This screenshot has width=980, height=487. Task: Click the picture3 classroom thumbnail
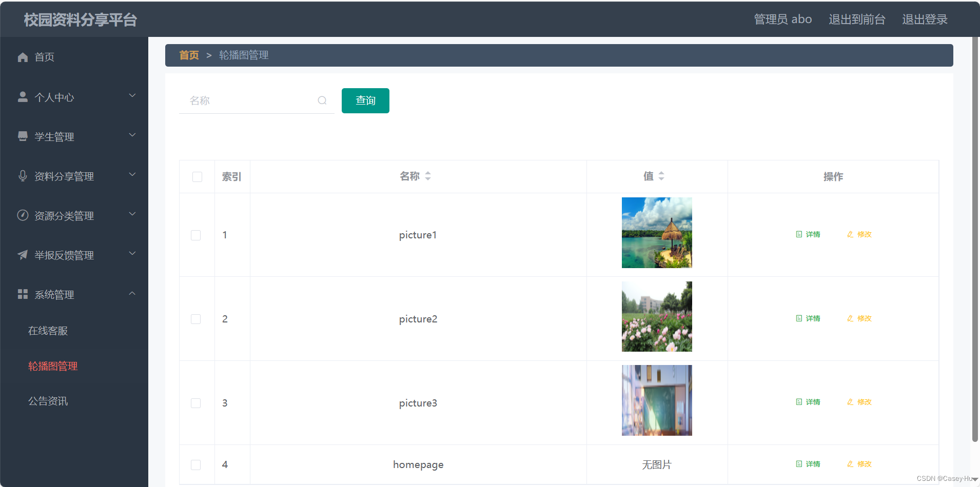pos(657,400)
